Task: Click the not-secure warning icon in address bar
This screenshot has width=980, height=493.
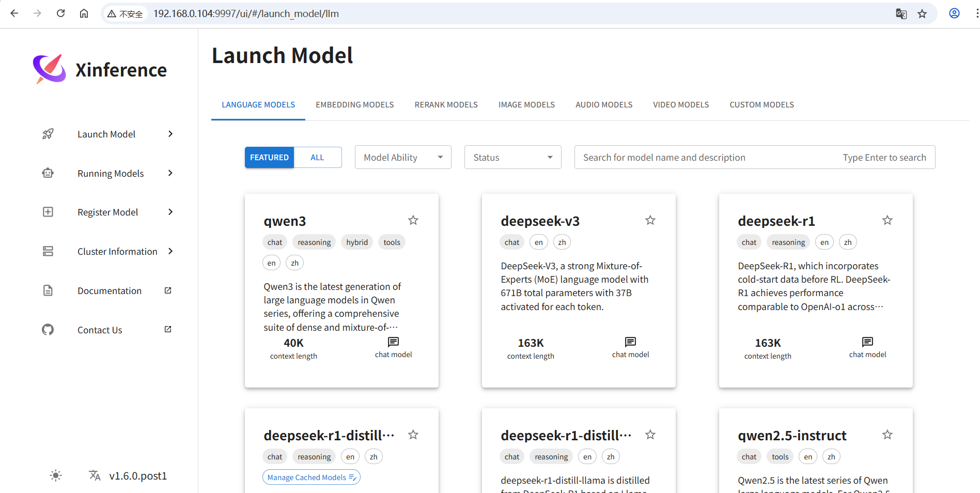Action: [x=112, y=14]
